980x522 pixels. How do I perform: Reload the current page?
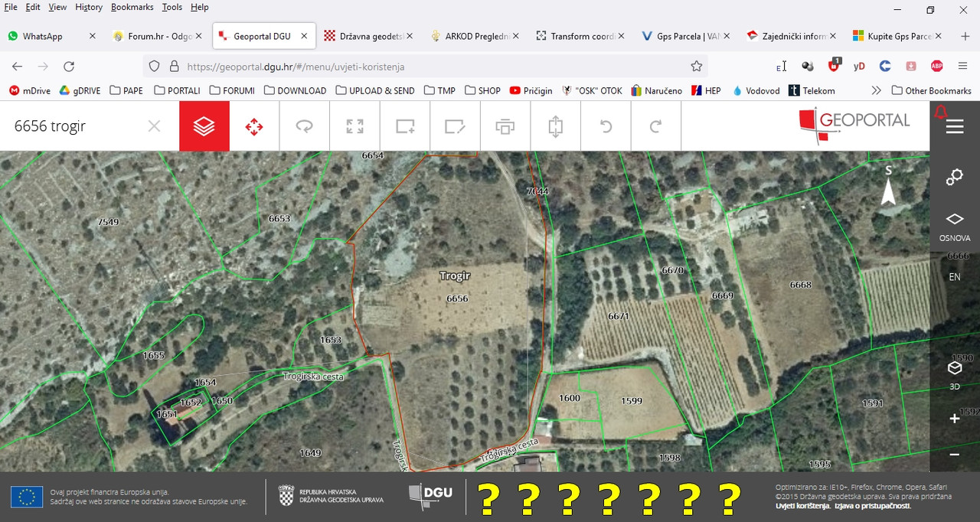[x=69, y=67]
